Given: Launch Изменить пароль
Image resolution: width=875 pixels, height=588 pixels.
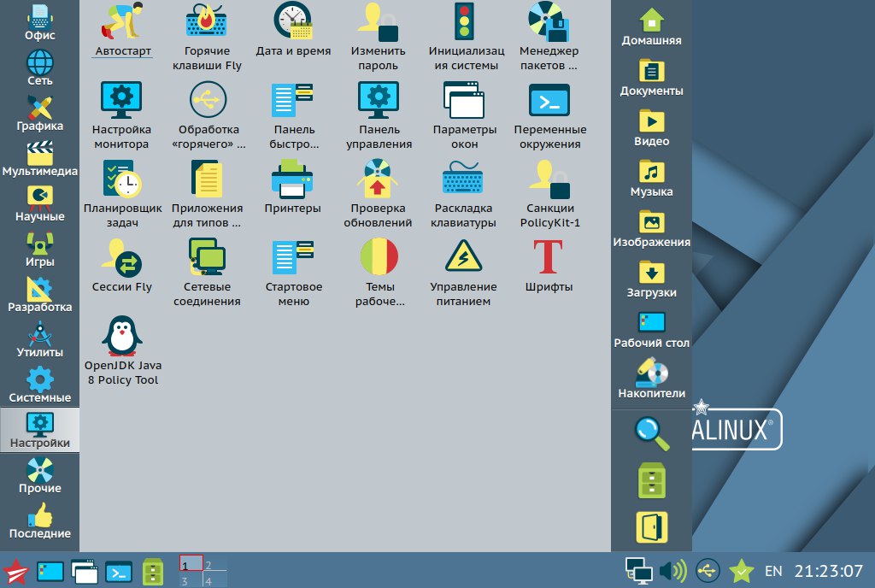Looking at the screenshot, I should pos(378,36).
